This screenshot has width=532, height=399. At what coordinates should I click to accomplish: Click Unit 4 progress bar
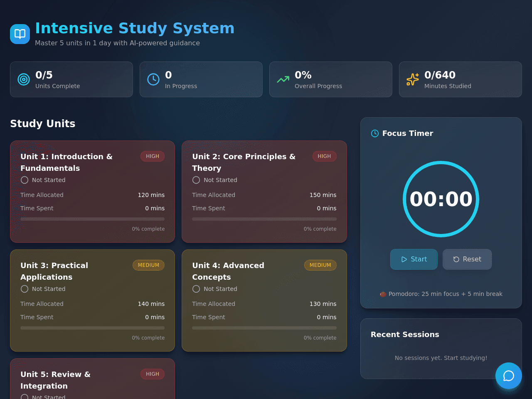point(264,328)
